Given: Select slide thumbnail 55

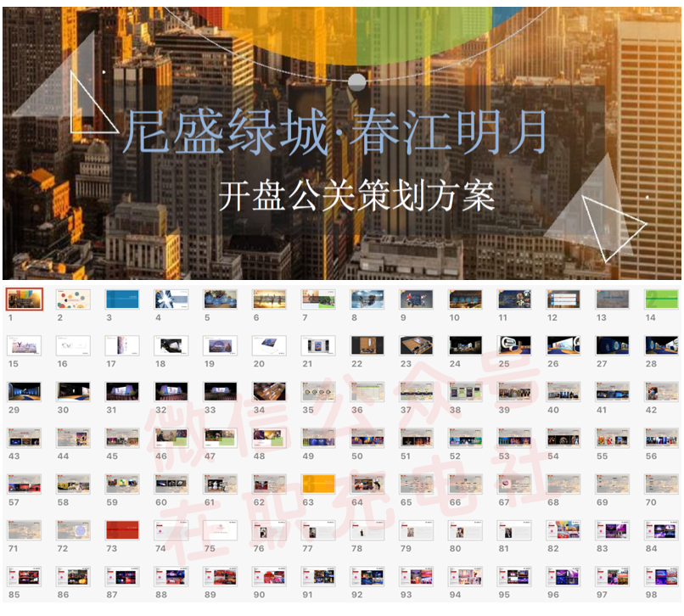Looking at the screenshot, I should (x=613, y=438).
